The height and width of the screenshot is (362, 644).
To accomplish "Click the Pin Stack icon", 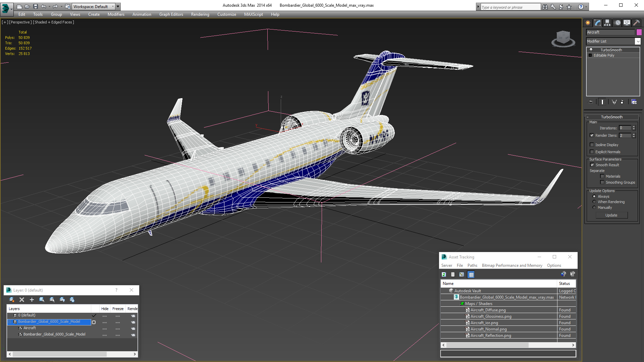I will pyautogui.click(x=591, y=102).
